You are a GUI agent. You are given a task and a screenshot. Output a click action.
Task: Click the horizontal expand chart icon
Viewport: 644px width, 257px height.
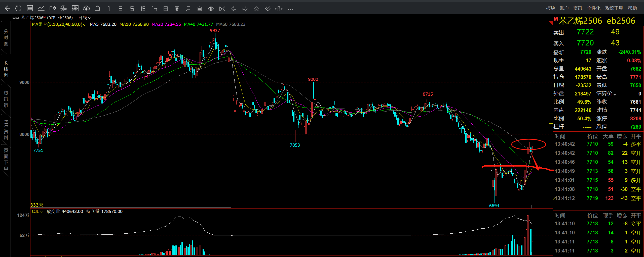coord(211,9)
